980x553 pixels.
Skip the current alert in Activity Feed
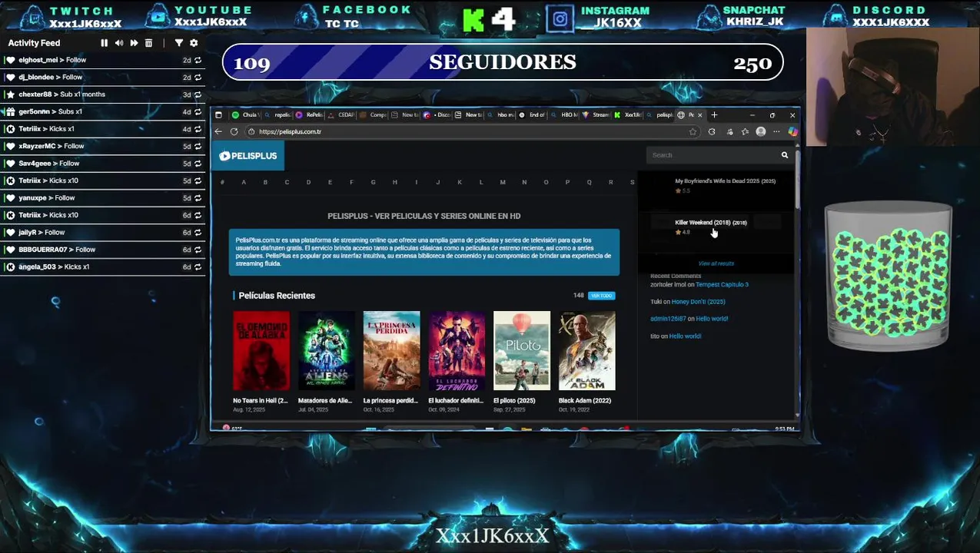pos(134,43)
